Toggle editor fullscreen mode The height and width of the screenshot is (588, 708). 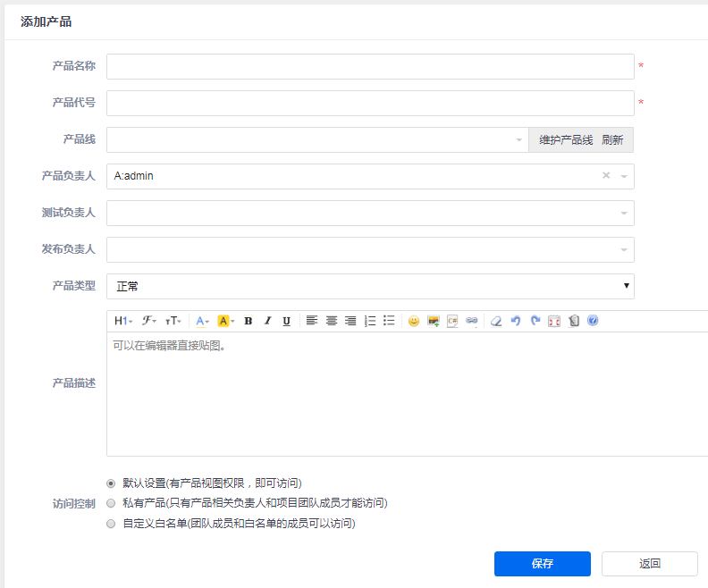pyautogui.click(x=554, y=321)
